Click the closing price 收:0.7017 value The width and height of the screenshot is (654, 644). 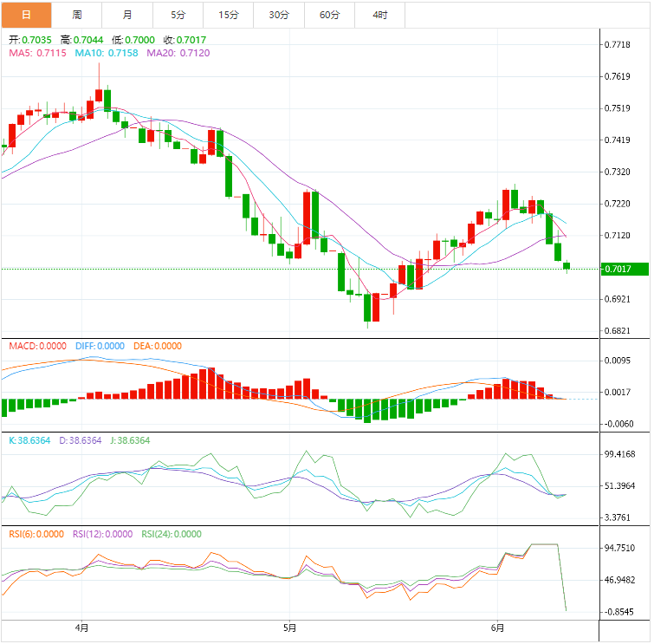click(185, 40)
